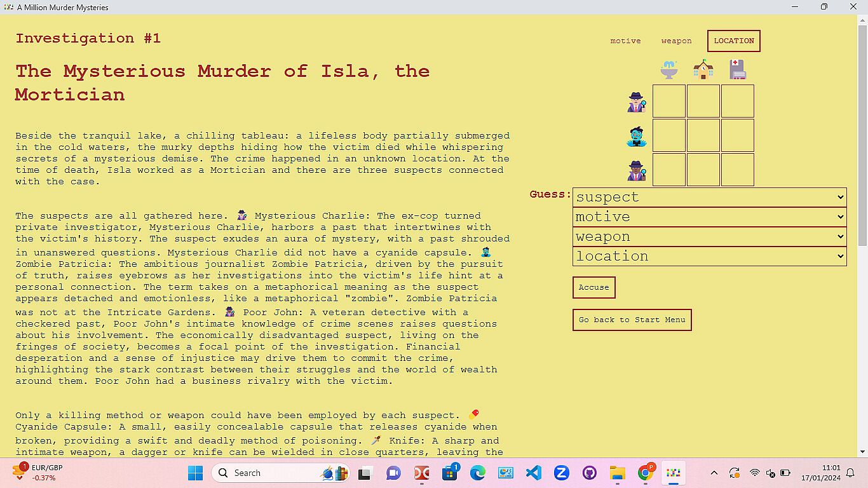Mark the Poor John and hospital grid cell
868x488 pixels.
point(738,170)
